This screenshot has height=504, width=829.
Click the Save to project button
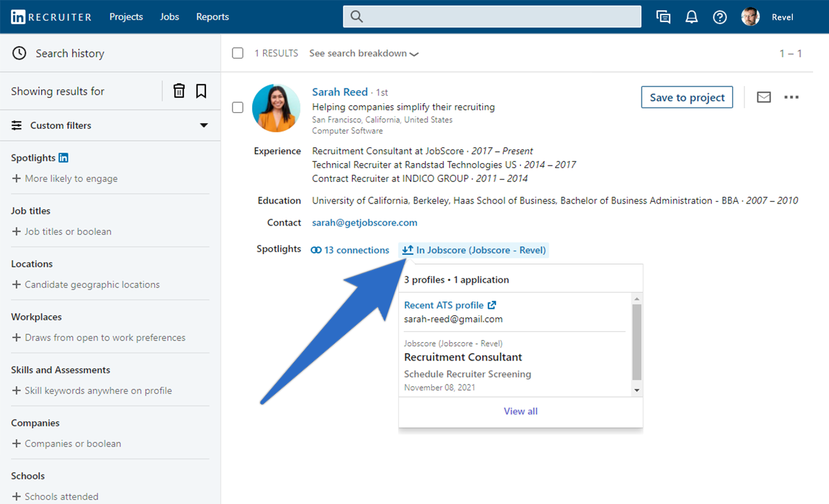(x=687, y=97)
